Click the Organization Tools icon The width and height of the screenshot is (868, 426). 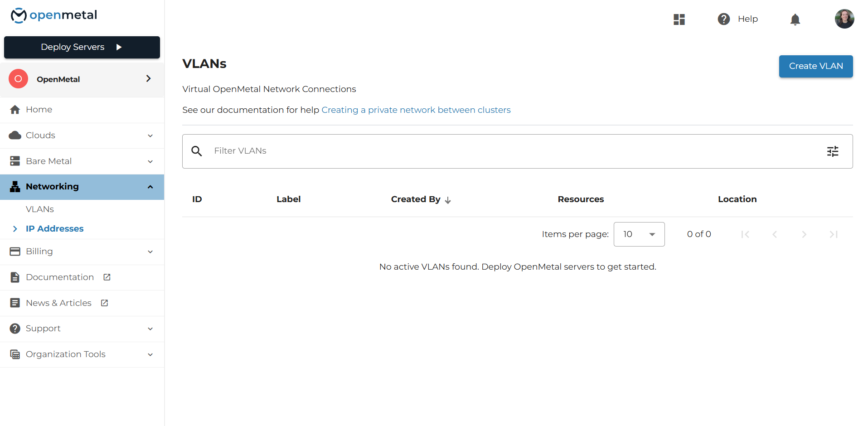(x=15, y=354)
